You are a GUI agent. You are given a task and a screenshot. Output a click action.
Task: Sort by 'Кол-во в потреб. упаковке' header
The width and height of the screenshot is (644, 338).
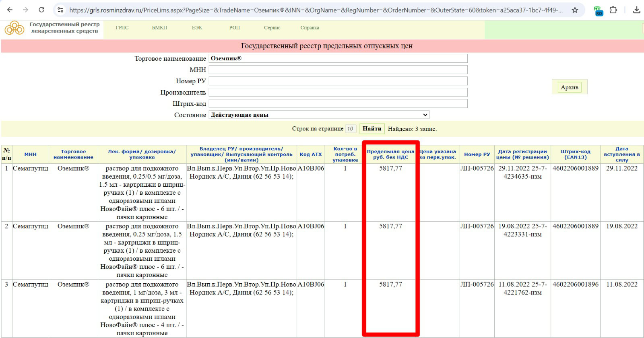(345, 154)
